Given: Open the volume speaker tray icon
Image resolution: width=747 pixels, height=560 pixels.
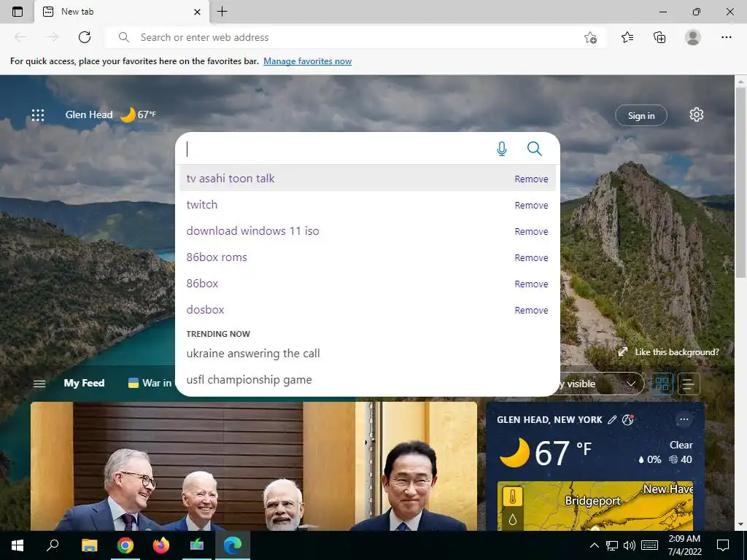Looking at the screenshot, I should tap(630, 545).
